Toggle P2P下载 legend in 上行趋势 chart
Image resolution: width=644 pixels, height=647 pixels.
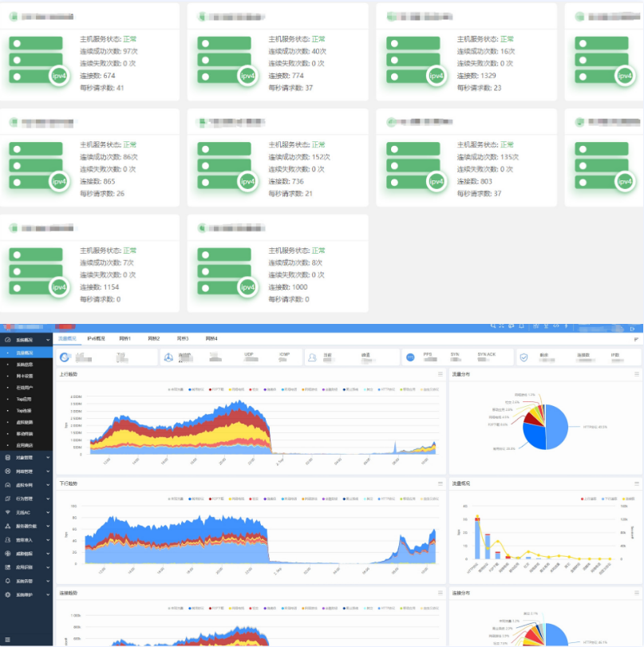point(216,389)
